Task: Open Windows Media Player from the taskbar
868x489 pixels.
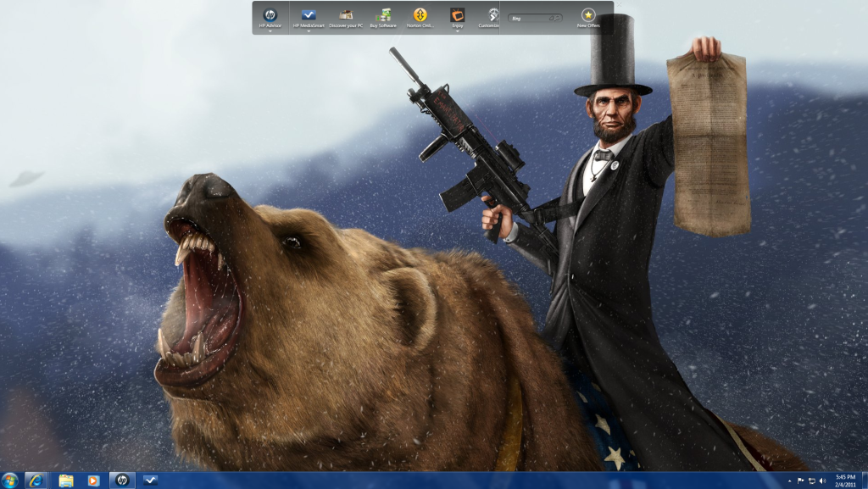Action: point(93,481)
